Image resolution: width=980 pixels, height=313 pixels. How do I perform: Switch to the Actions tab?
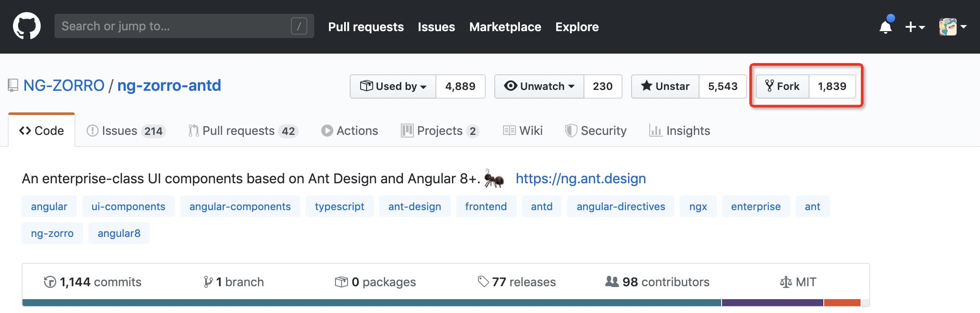tap(350, 131)
